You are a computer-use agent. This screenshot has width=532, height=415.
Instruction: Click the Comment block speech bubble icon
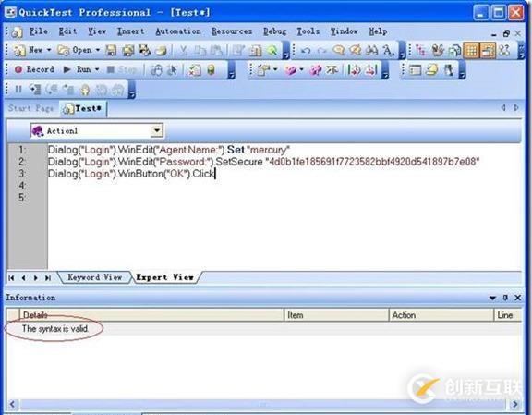[x=338, y=50]
